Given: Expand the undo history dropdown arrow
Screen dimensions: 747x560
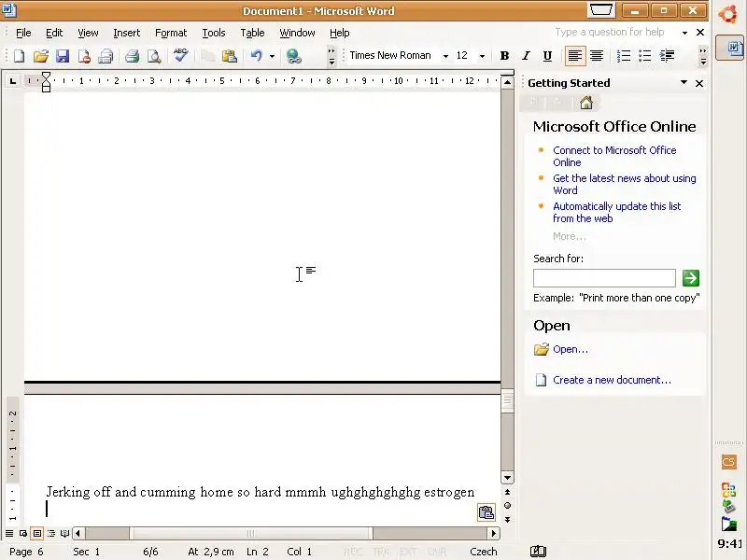Looking at the screenshot, I should click(272, 56).
